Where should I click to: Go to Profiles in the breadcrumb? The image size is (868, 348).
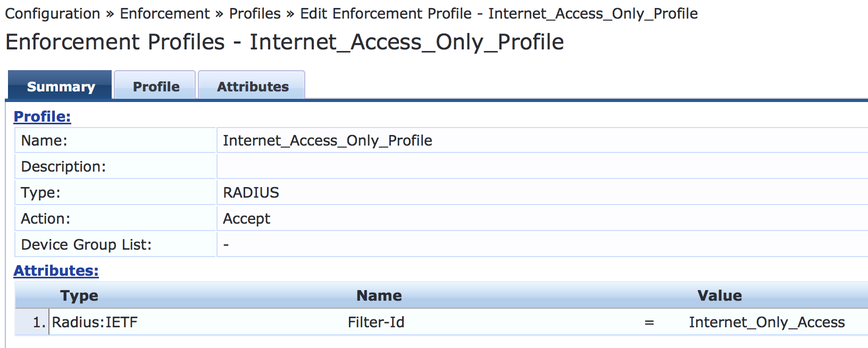click(255, 13)
